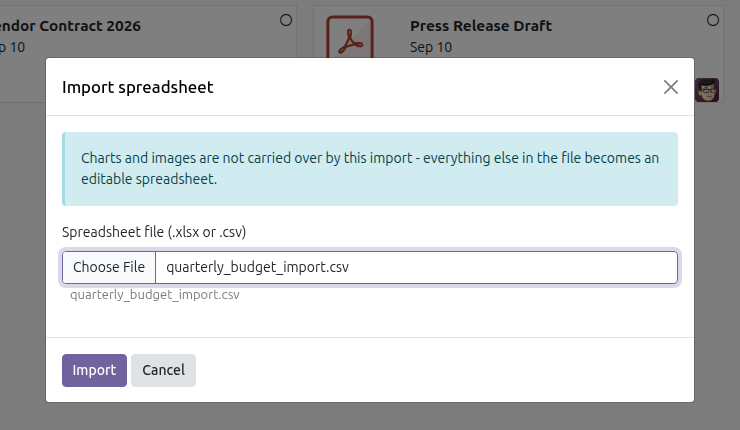The width and height of the screenshot is (740, 430).
Task: Click the Import button
Action: coord(94,371)
